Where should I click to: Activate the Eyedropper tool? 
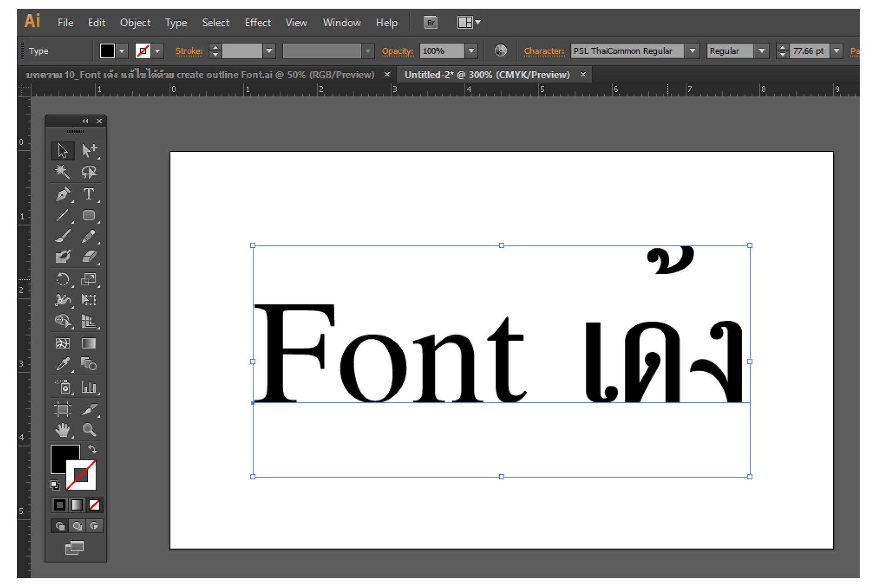[x=63, y=364]
